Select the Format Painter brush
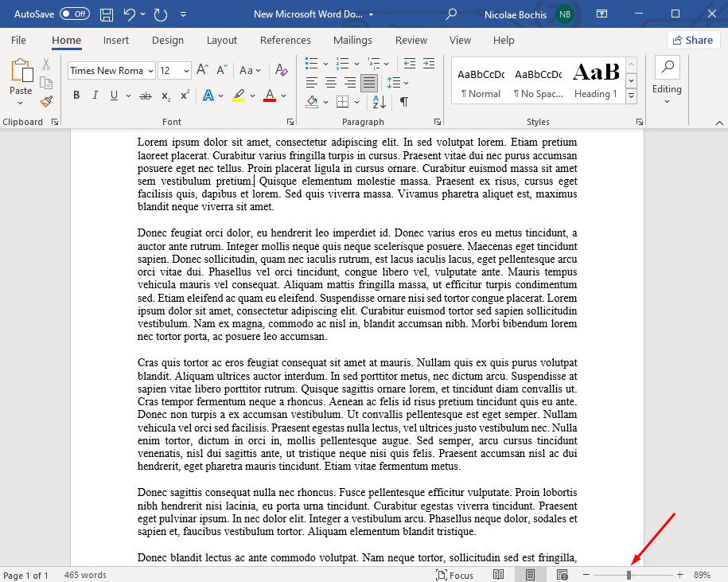728x582 pixels. (x=46, y=101)
